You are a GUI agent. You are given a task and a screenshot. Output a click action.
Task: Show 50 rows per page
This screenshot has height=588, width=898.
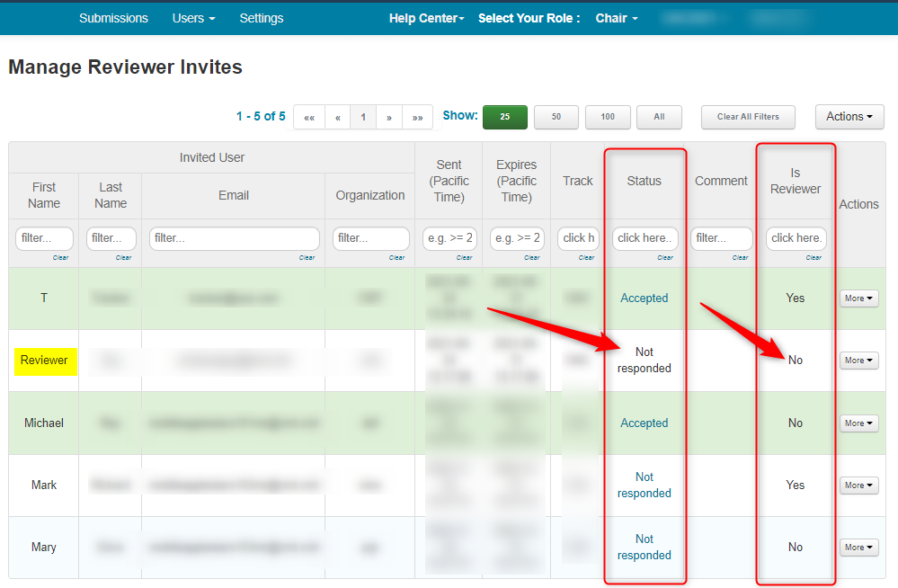tap(556, 117)
